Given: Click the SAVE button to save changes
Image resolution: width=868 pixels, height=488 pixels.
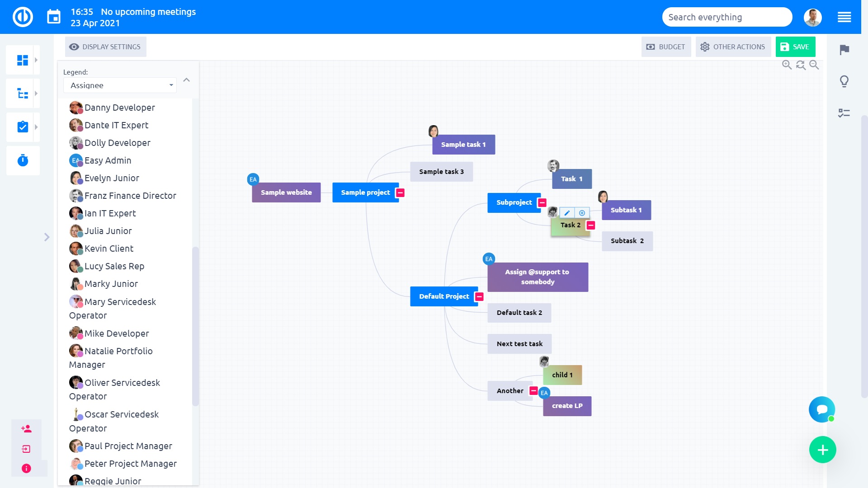Looking at the screenshot, I should [795, 47].
